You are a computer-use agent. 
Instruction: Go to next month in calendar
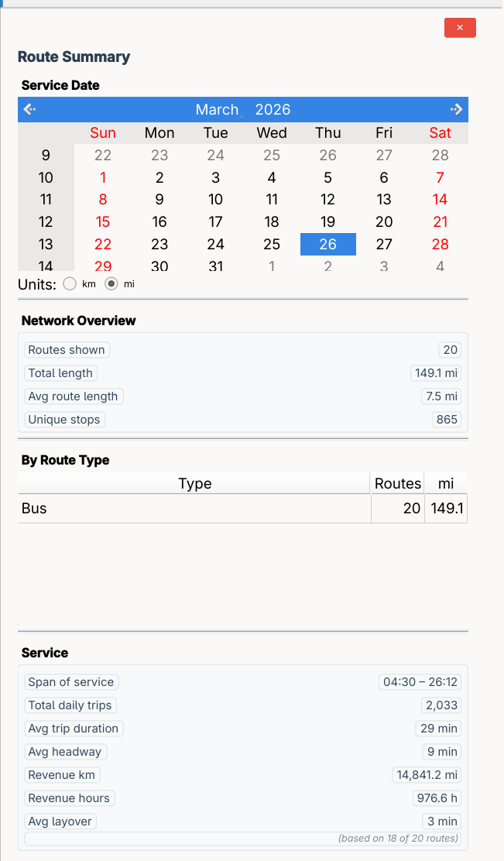click(457, 109)
